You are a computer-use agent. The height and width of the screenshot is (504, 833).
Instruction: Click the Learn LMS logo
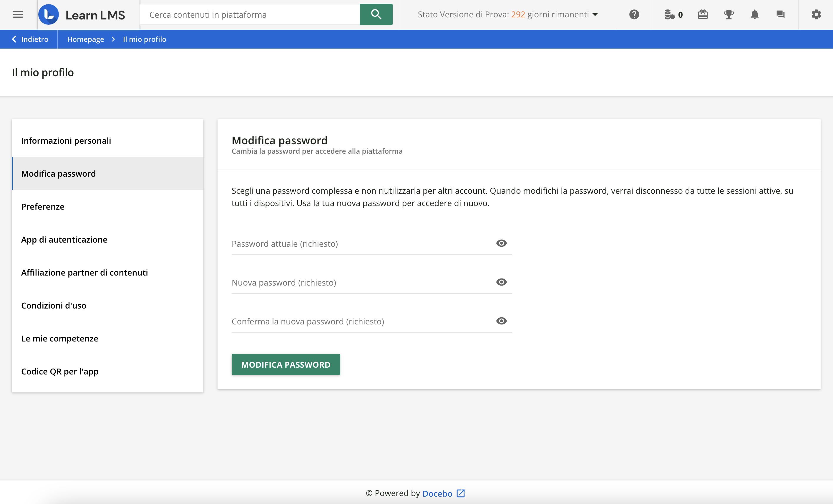pyautogui.click(x=82, y=14)
